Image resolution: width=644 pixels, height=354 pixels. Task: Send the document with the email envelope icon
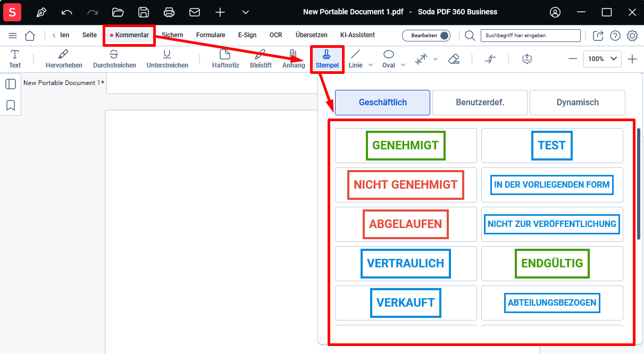(x=195, y=12)
